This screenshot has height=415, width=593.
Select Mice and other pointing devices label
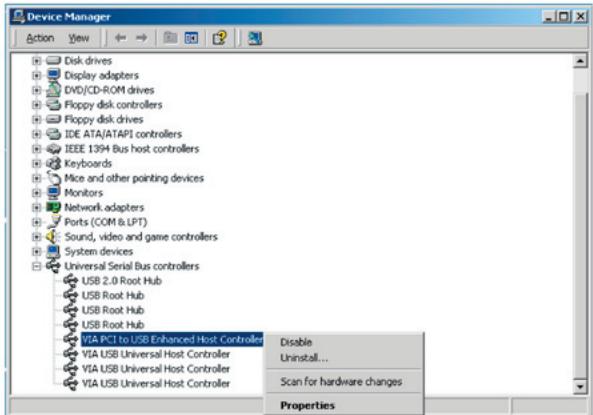coord(134,178)
